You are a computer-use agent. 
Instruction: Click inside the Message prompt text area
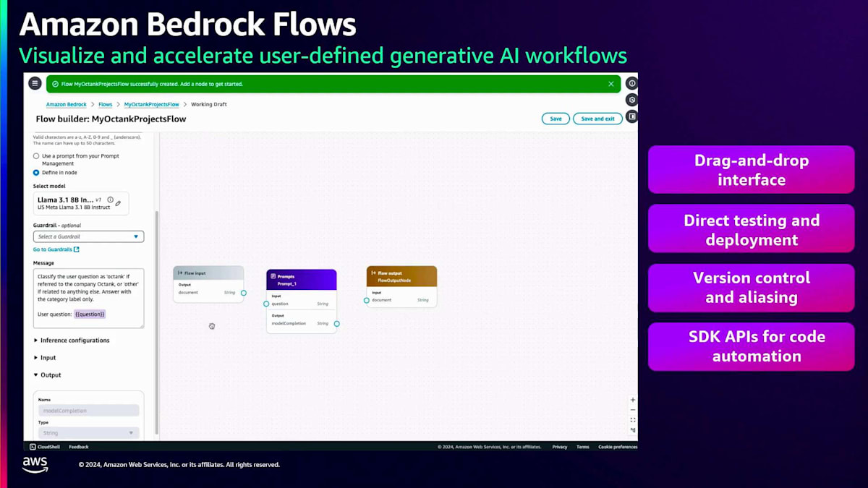point(88,298)
